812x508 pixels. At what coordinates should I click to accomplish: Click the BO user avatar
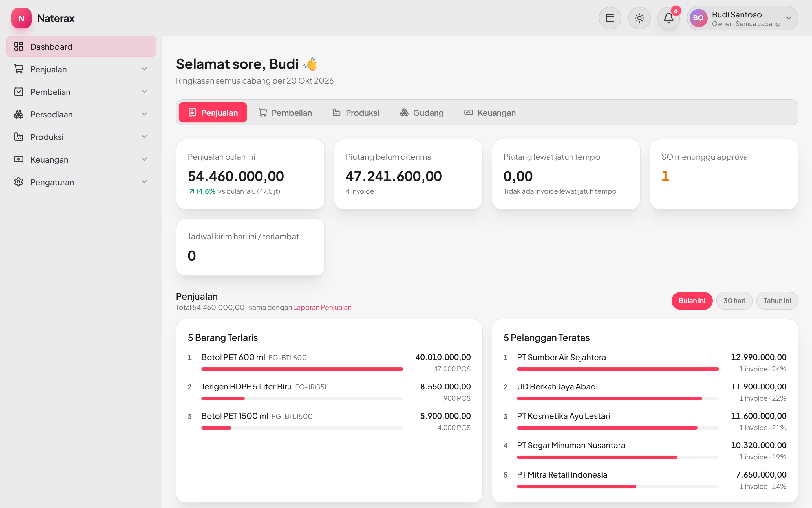coord(698,18)
